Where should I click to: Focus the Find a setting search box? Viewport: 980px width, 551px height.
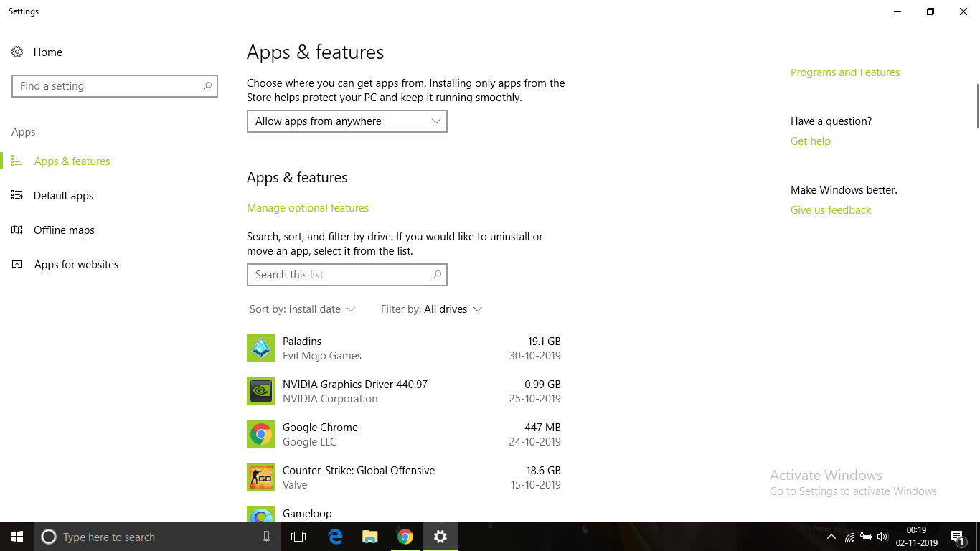(x=115, y=86)
